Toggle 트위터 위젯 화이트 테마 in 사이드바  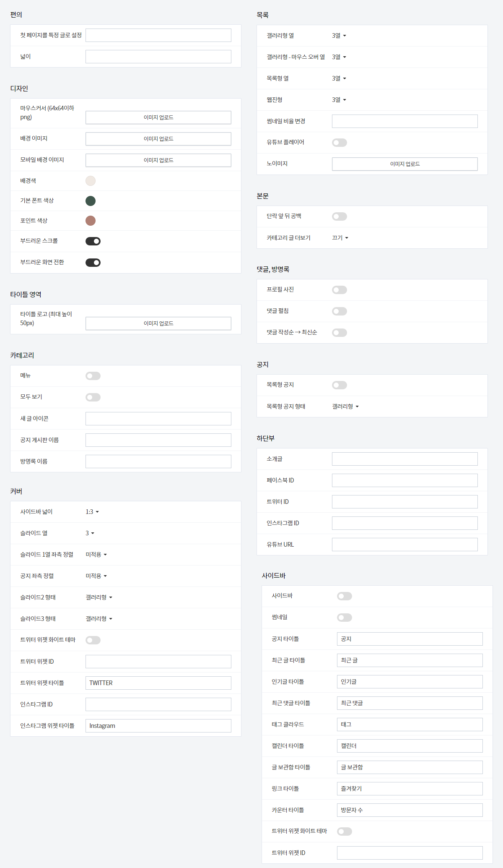(x=345, y=832)
